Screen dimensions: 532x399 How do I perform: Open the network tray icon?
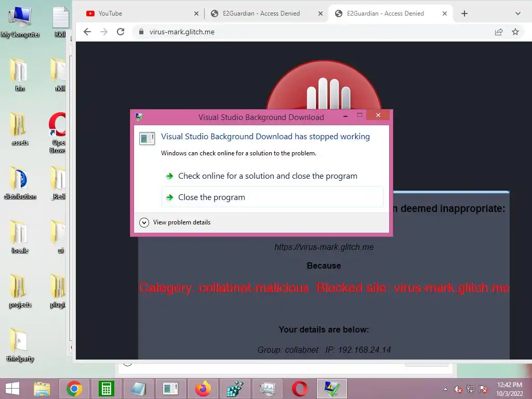coord(471,390)
